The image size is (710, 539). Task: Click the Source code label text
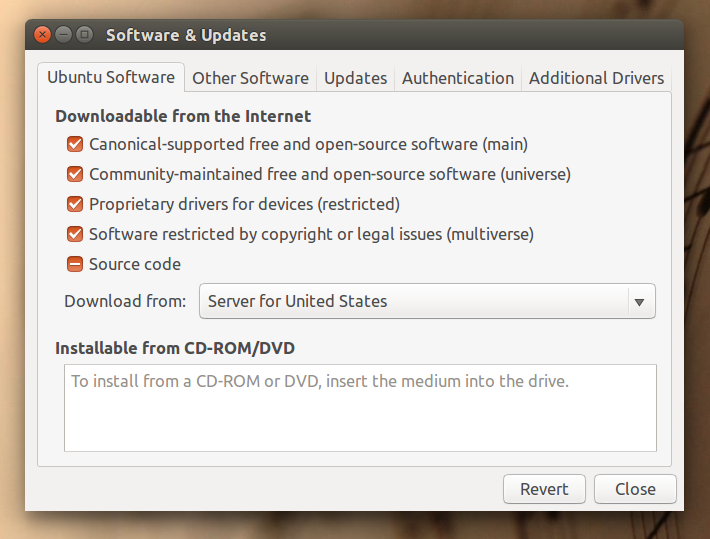coord(135,264)
